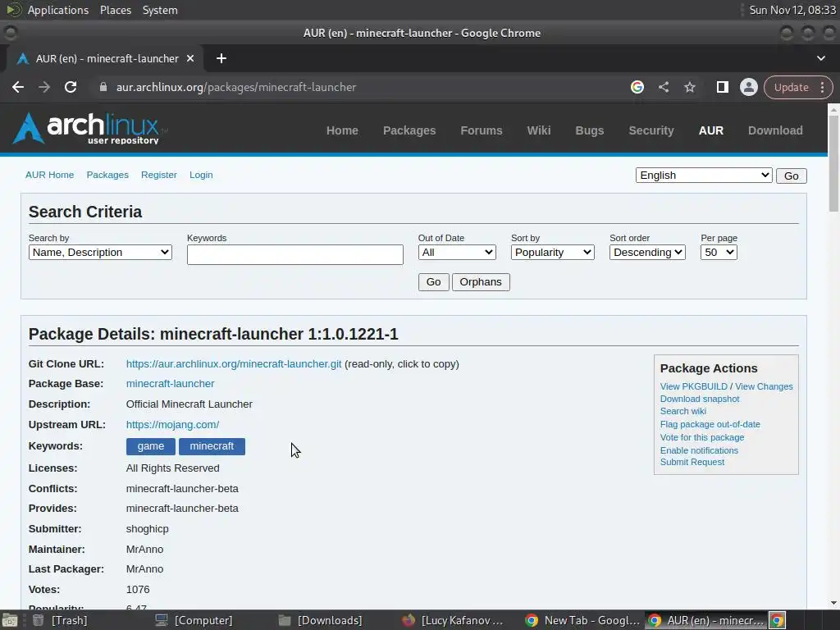Open the Applications menu
The height and width of the screenshot is (630, 840).
[58, 10]
